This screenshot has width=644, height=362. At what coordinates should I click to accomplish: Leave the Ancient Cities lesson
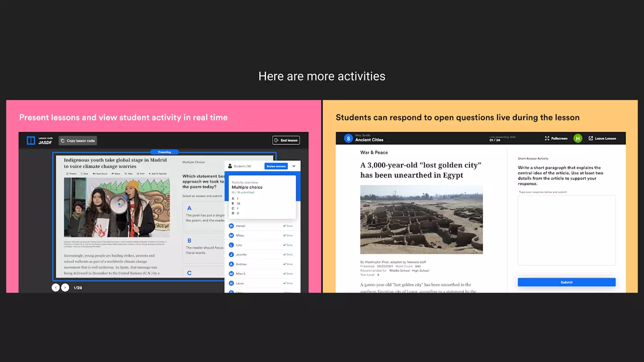coord(602,138)
